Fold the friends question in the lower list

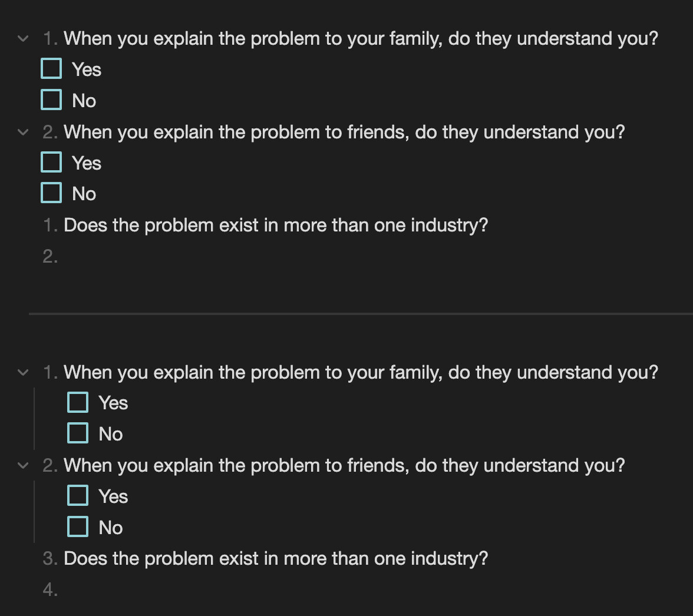point(23,466)
